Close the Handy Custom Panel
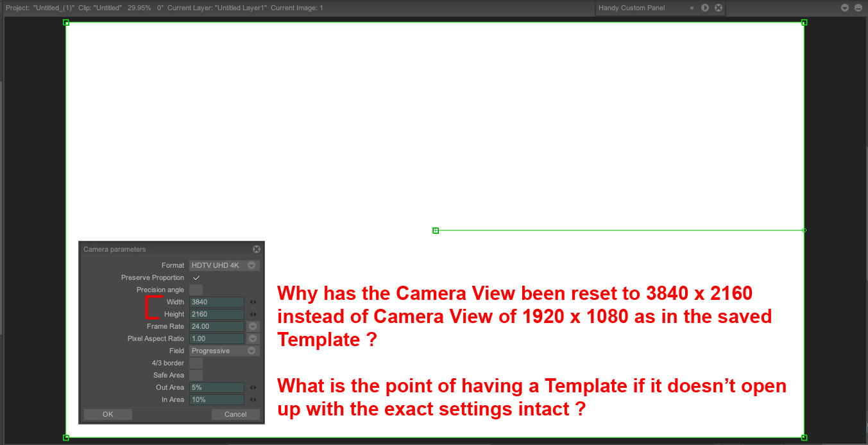Screen dimensions: 868x445 (x=719, y=8)
